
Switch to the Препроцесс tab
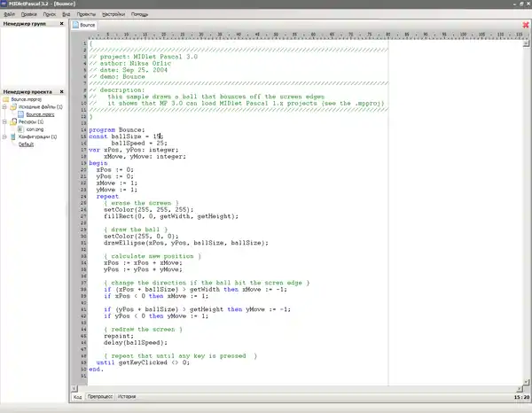point(99,397)
